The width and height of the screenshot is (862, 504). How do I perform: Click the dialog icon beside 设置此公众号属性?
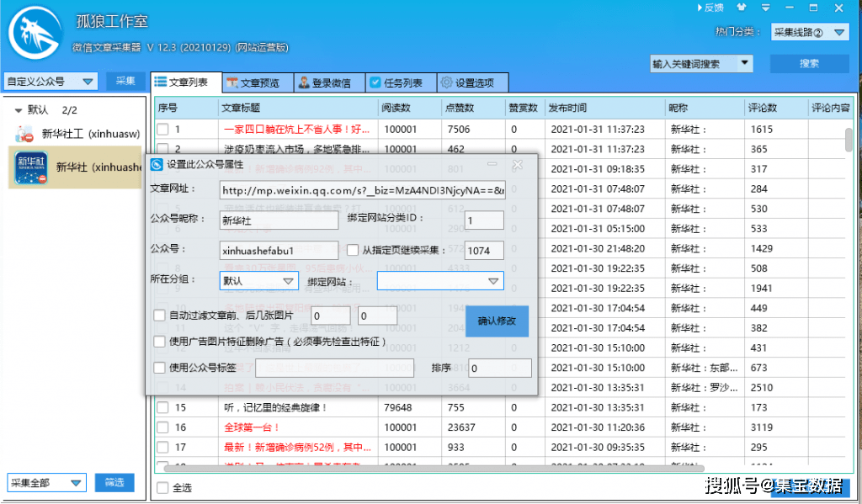[157, 164]
